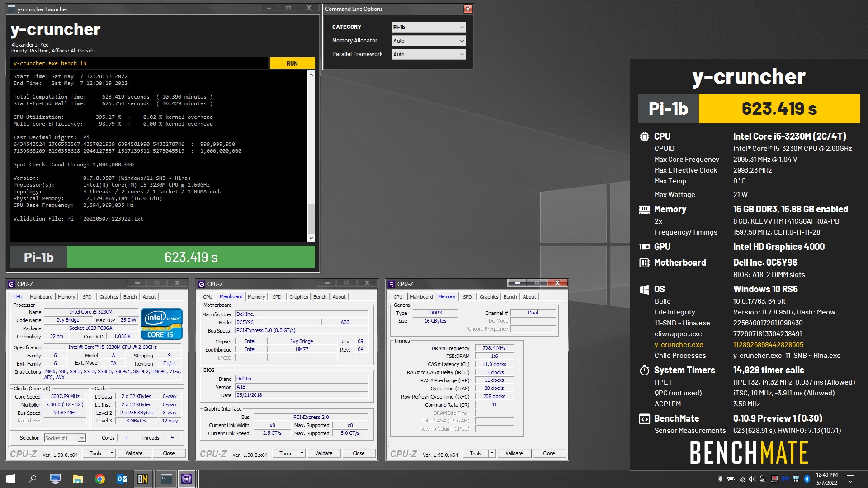Click the battery tray icon

tap(731, 479)
